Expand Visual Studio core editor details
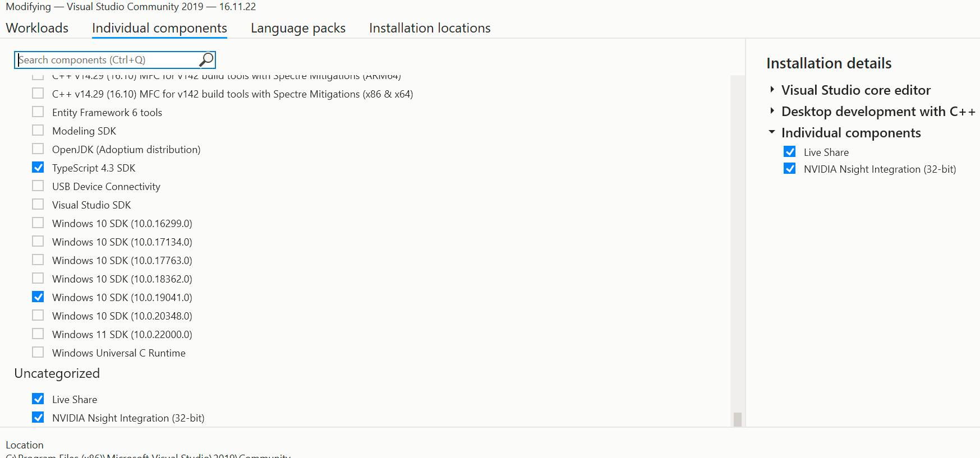This screenshot has height=458, width=980. [x=772, y=89]
